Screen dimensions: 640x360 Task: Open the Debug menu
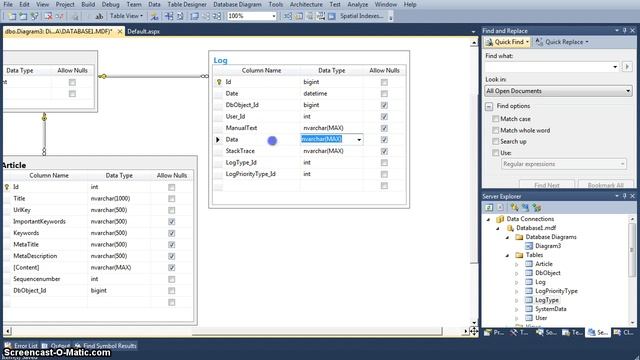click(x=110, y=4)
